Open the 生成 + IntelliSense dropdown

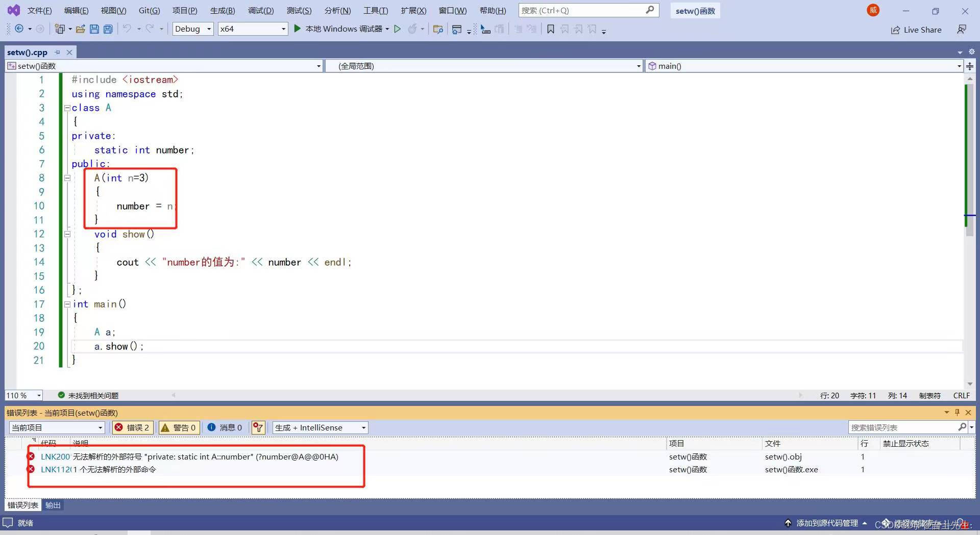(320, 427)
